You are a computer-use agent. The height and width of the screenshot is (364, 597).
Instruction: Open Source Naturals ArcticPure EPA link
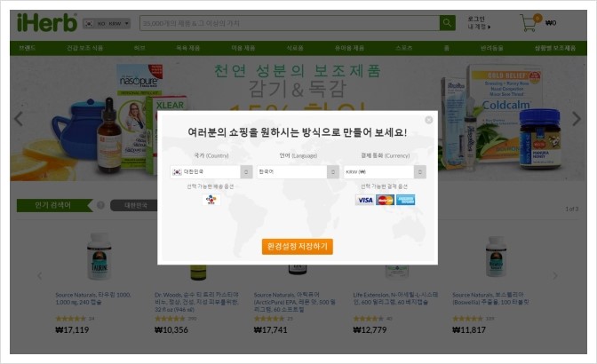[295, 302]
